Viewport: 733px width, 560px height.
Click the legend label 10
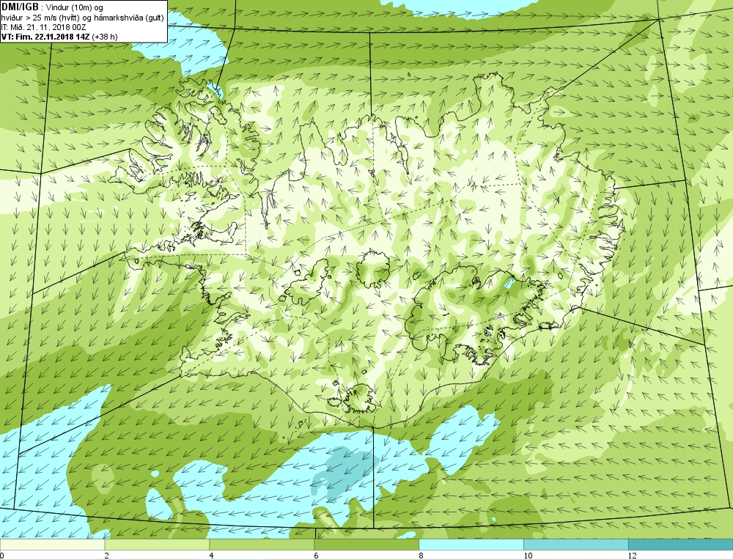tap(528, 556)
